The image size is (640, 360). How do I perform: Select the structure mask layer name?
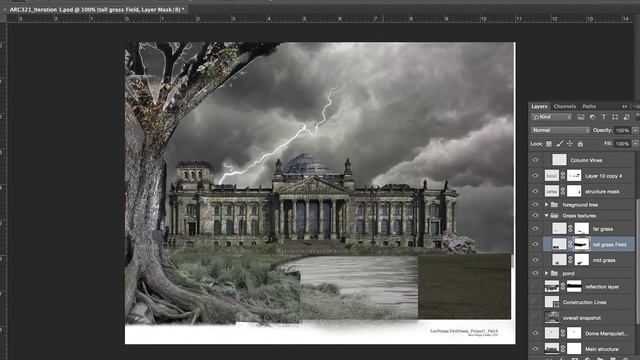[602, 191]
